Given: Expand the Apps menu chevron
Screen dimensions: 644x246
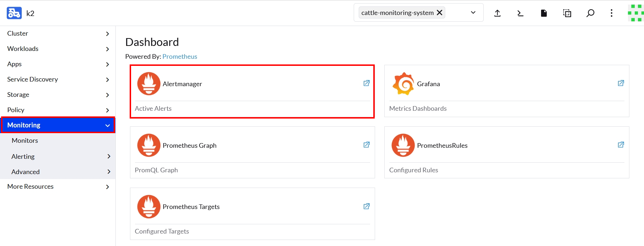Looking at the screenshot, I should [x=108, y=64].
